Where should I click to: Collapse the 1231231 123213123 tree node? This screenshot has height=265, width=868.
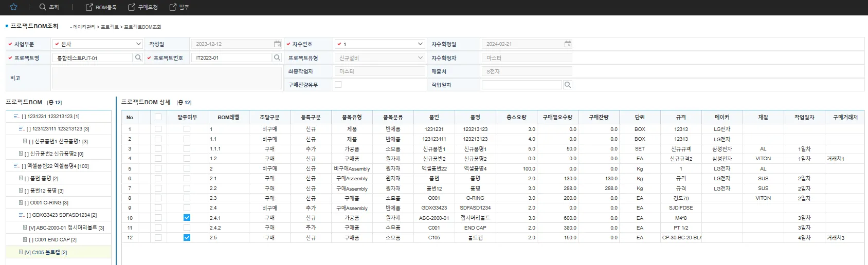click(16, 117)
